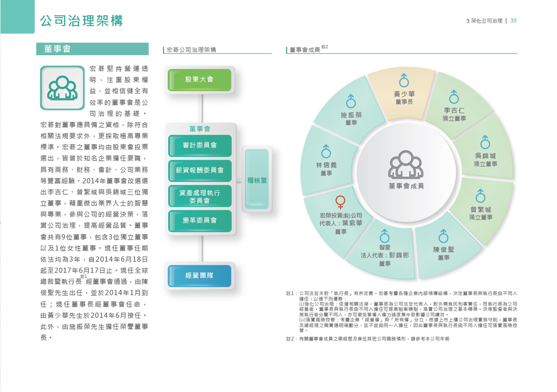Image resolution: width=557 pixels, height=392 pixels.
Task: Select the red female icon above 宏榮投資
Action: [340, 202]
